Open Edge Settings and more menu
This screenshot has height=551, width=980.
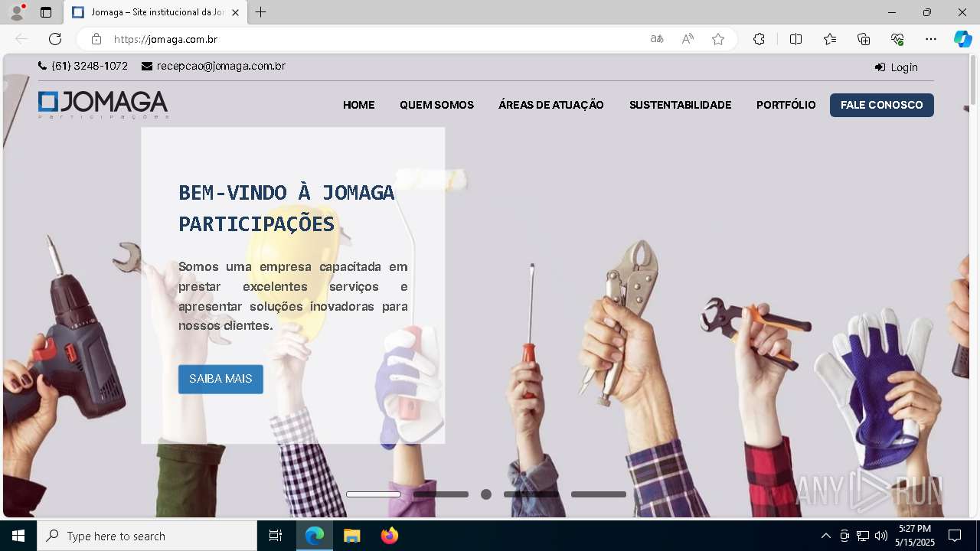pyautogui.click(x=931, y=39)
